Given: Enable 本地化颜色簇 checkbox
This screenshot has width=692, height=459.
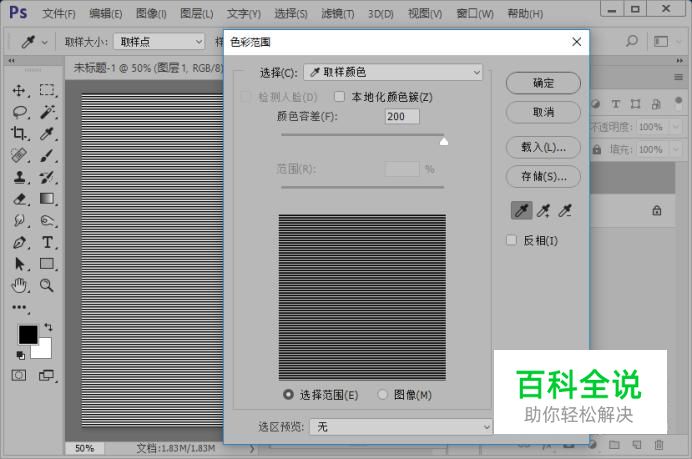Looking at the screenshot, I should [x=339, y=96].
